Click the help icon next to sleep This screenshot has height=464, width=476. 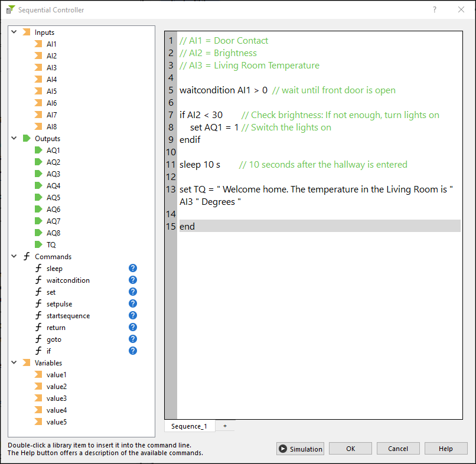[x=133, y=269]
